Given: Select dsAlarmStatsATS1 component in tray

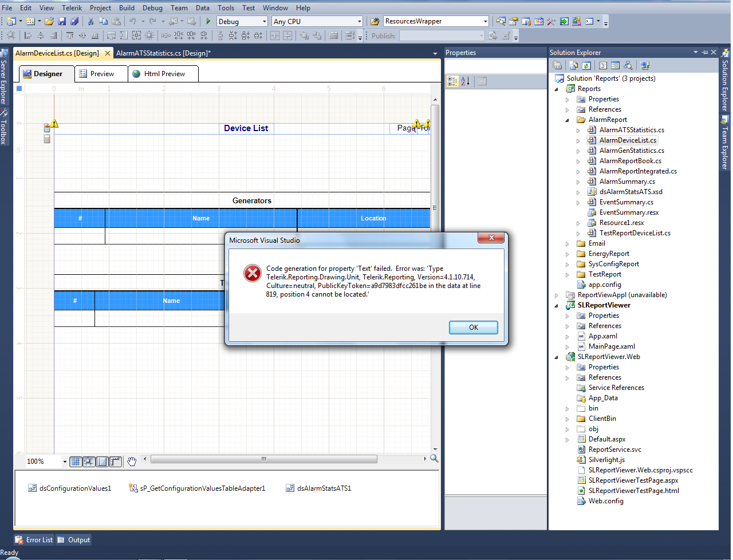Looking at the screenshot, I should coord(319,488).
